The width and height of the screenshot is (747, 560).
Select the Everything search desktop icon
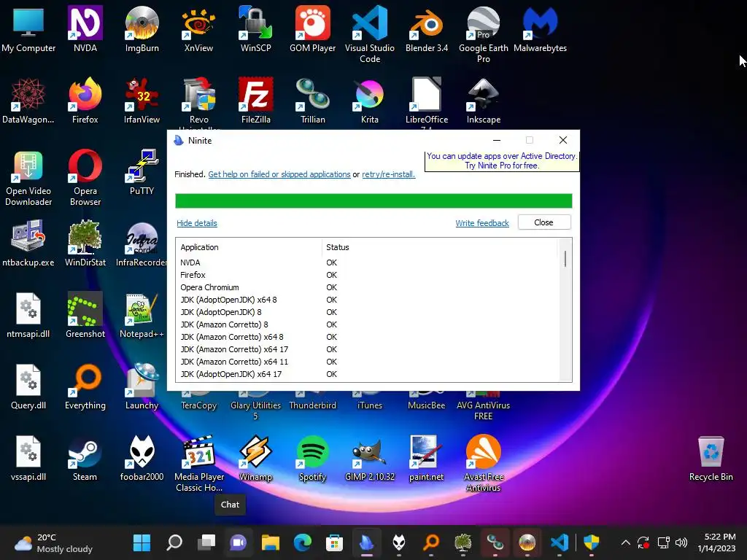(85, 386)
